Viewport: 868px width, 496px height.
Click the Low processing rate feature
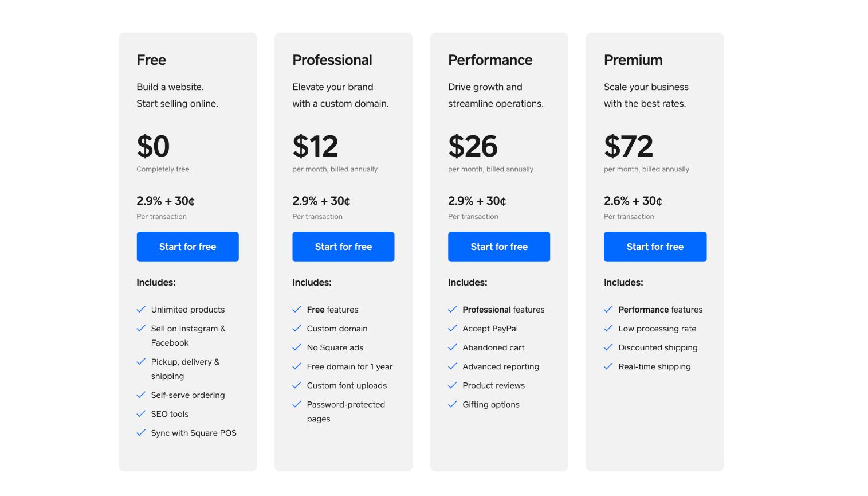(x=657, y=329)
